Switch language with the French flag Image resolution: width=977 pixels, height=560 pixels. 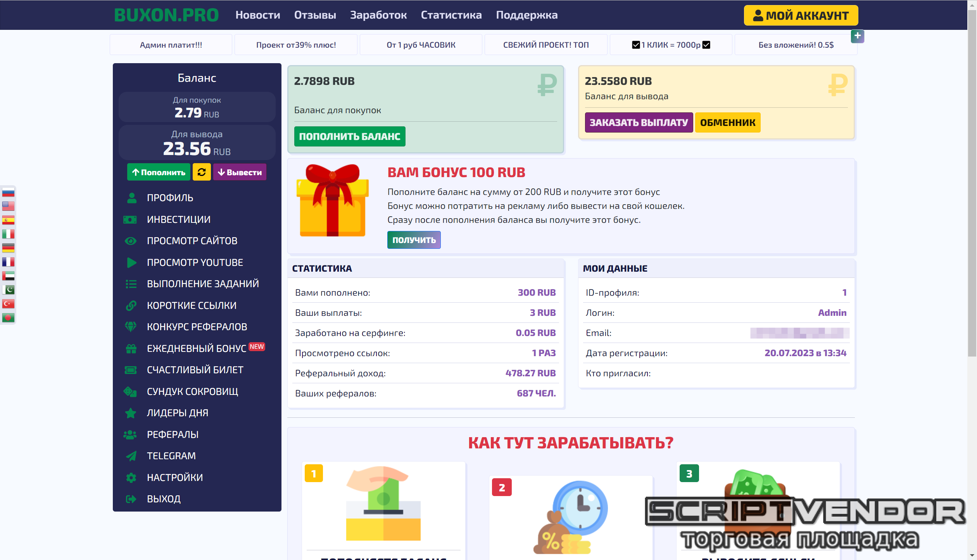8,262
